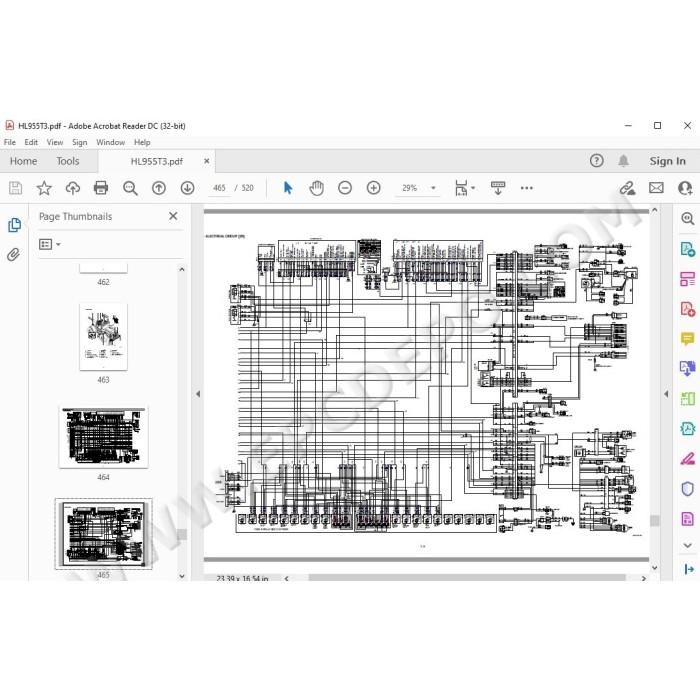Hide the right tools pane arrow
Image resolution: width=700 pixels, height=700 pixels.
tap(666, 394)
